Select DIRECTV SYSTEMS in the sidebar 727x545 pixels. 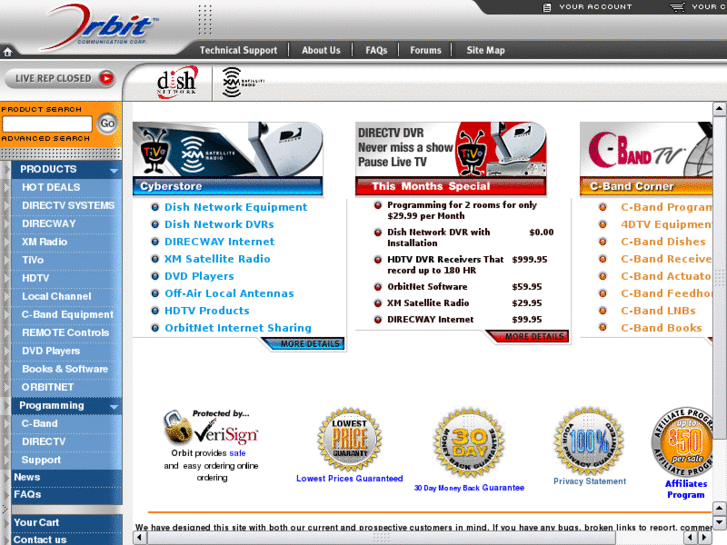(x=68, y=205)
